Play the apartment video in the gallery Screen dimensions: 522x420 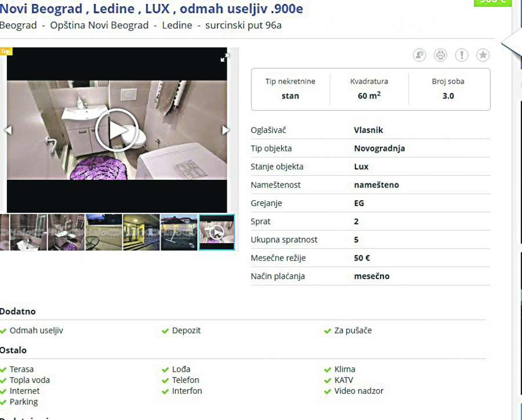117,130
